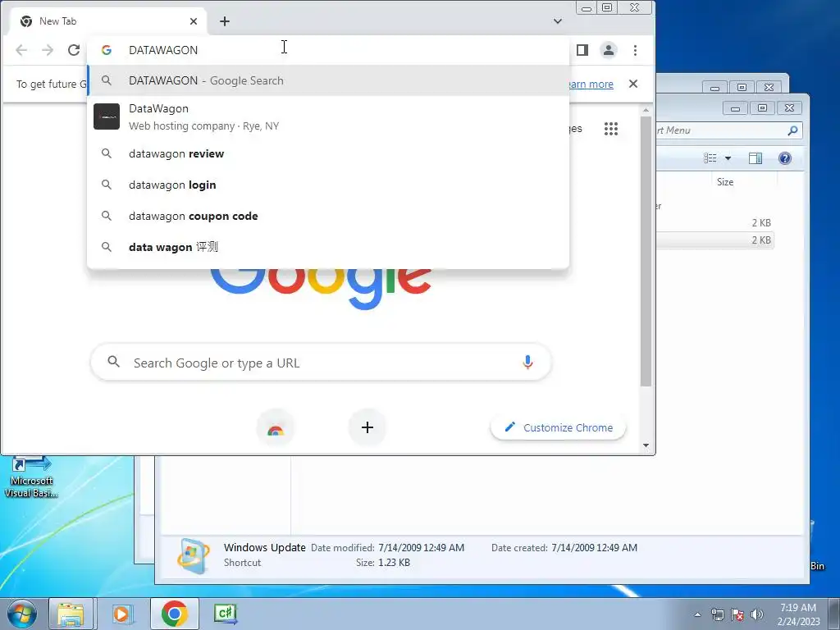Choose datawagon coupon code suggestion
Viewport: 840px width, 630px height.
(328, 216)
